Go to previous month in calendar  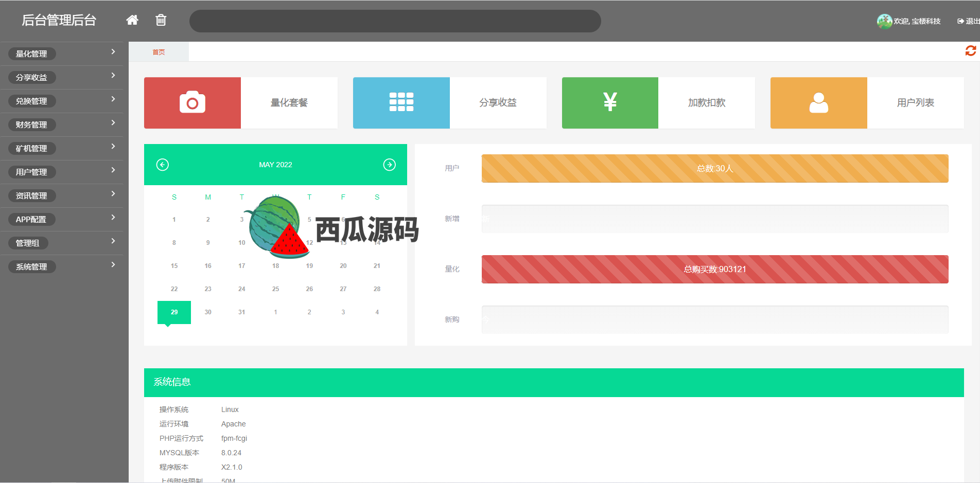163,165
